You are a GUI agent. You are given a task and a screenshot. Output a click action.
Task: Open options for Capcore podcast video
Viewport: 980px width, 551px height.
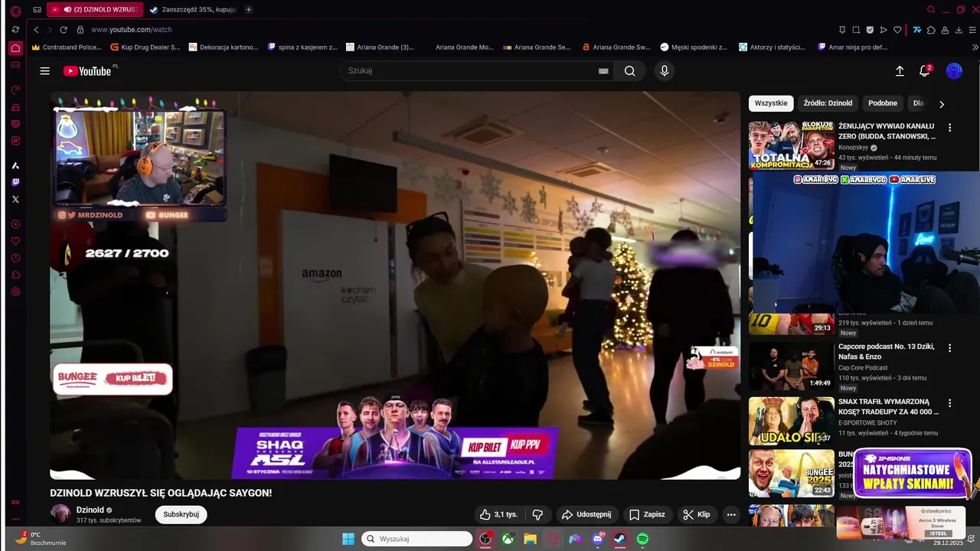tap(950, 347)
